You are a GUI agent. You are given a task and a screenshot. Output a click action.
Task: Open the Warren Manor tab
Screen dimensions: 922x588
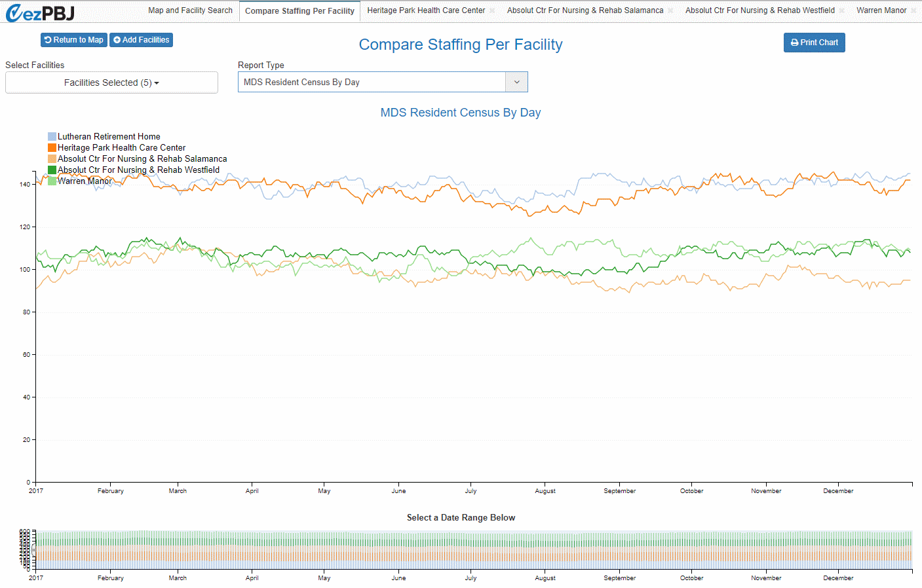[881, 10]
